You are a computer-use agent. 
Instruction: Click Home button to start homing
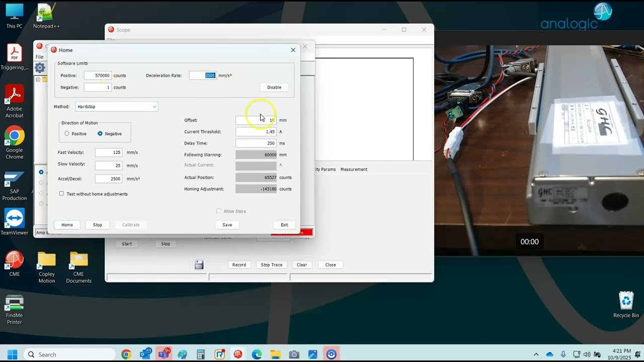coord(67,225)
